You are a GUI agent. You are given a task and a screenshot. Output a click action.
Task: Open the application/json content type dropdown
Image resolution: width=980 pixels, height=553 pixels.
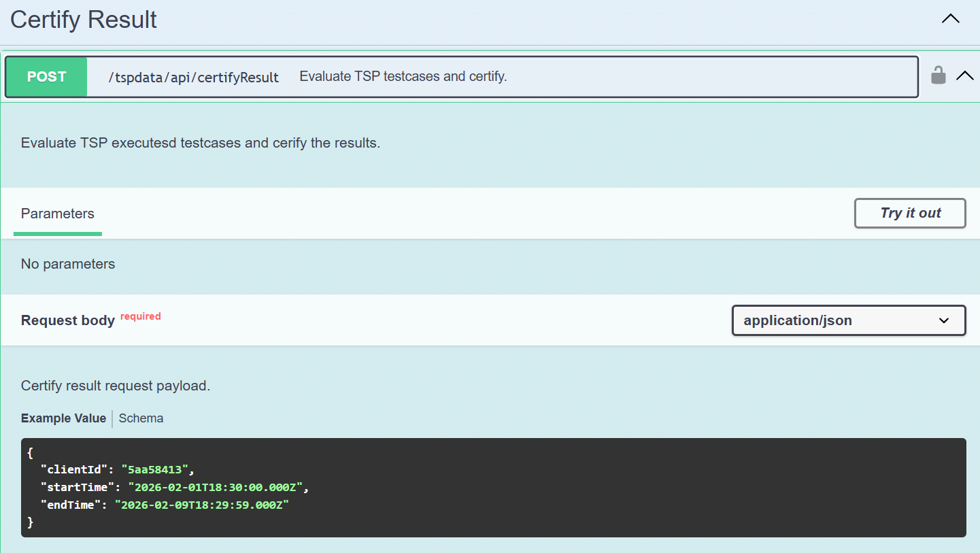point(848,320)
